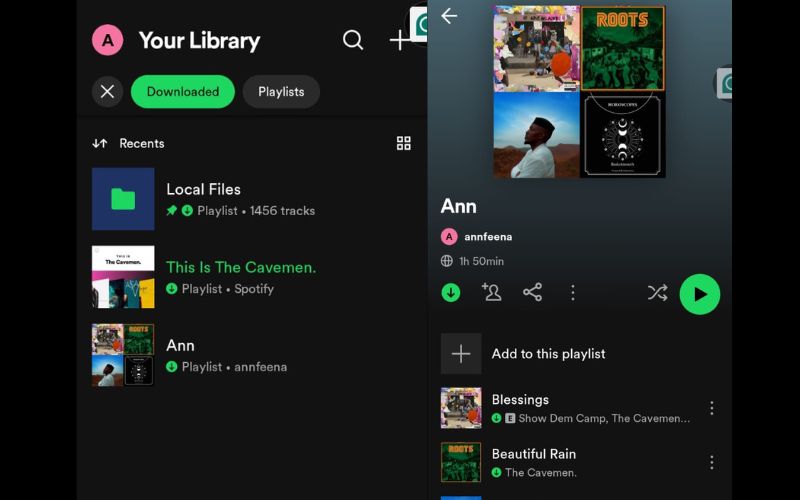The height and width of the screenshot is (500, 800).
Task: Click the annfeena avatar icon in playlist header
Action: (x=449, y=237)
